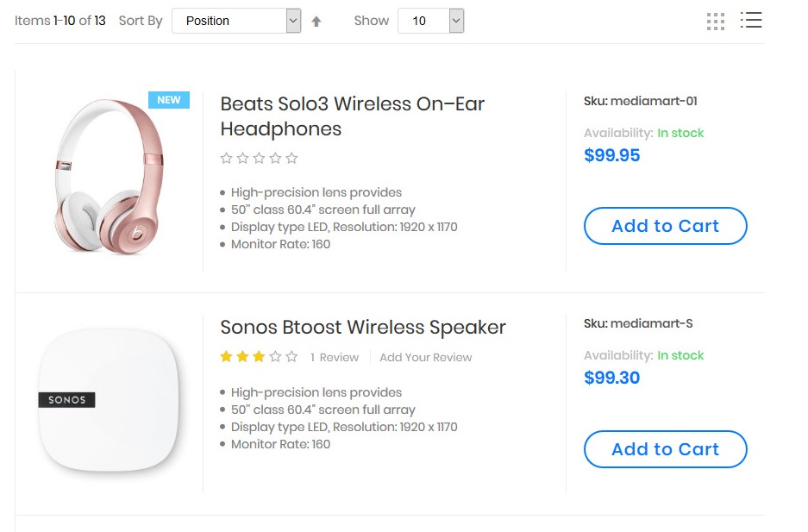Switch to grid view layout

715,22
